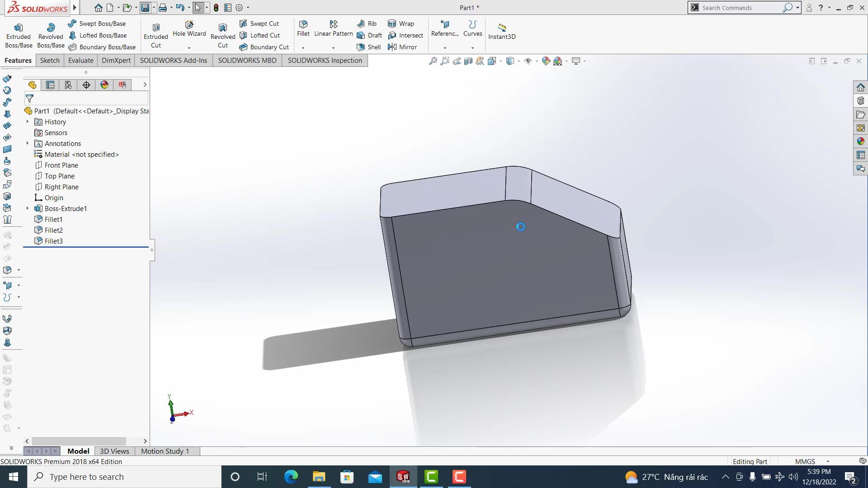Click the Appearances task pane icon
The image size is (868, 488).
tap(860, 141)
